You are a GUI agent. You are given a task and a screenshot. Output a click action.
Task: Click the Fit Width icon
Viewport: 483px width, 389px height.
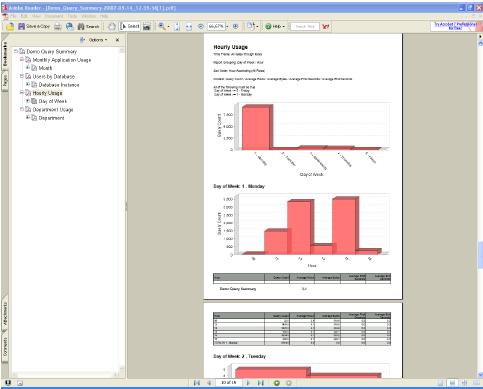click(189, 27)
